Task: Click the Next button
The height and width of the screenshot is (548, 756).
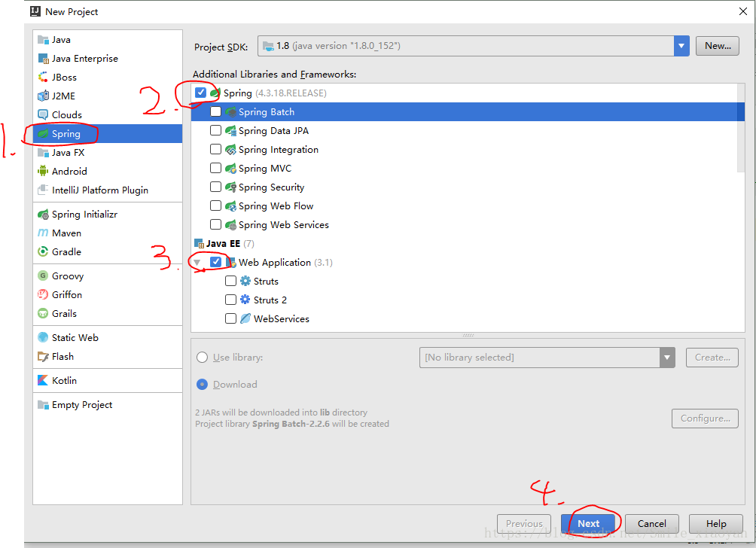Action: coord(588,523)
